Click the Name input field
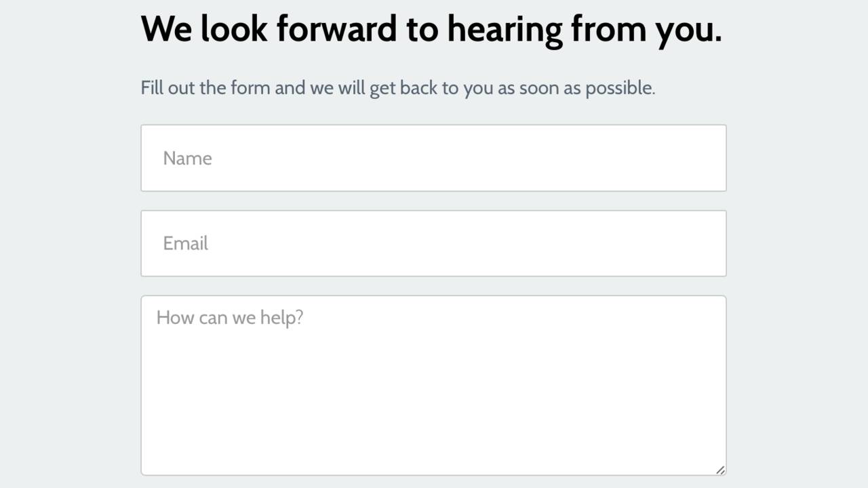Screen dimensions: 868x488 [433, 158]
